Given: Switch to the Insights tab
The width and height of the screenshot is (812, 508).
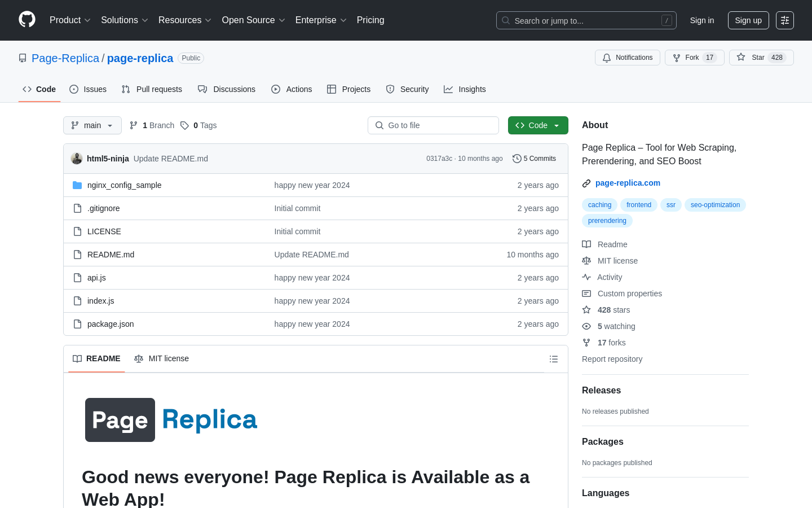Looking at the screenshot, I should click(465, 89).
